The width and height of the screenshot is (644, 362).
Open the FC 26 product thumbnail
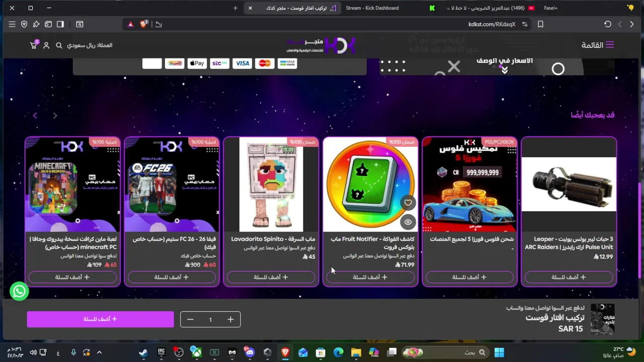[172, 185]
